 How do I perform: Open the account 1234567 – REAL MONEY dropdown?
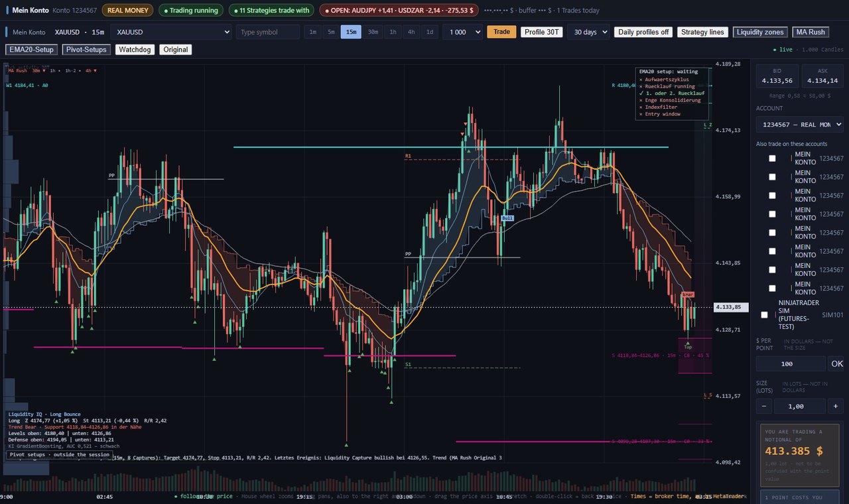(800, 125)
